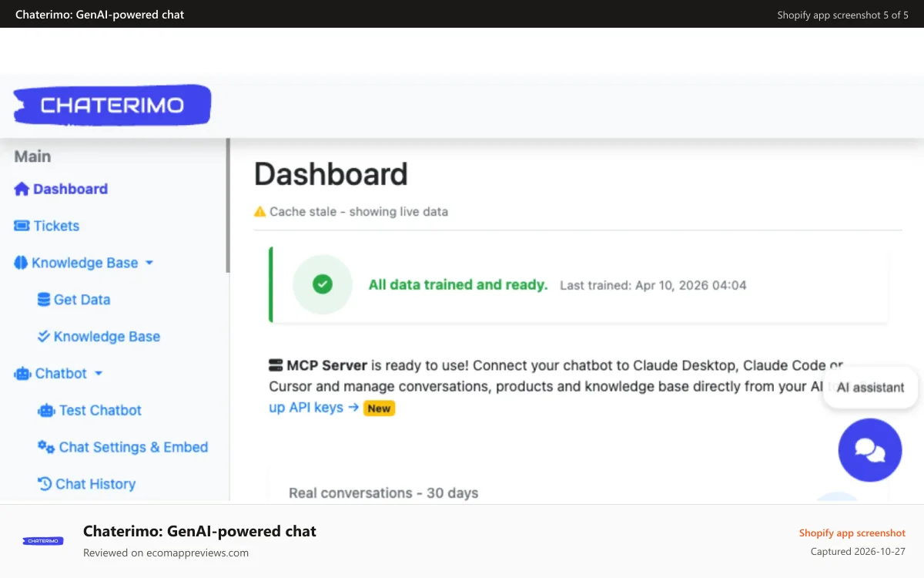The width and height of the screenshot is (924, 578).
Task: Click the Chaterimo logo in the header
Action: coord(112,106)
